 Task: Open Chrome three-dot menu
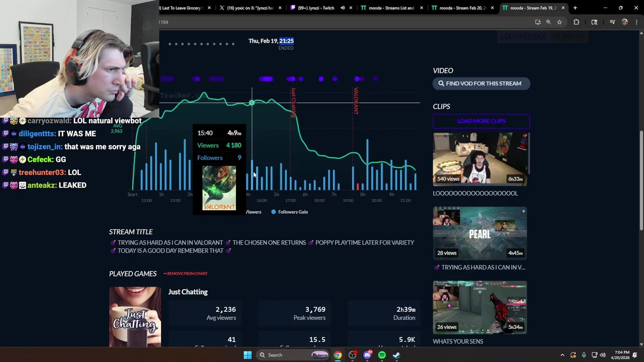(637, 22)
